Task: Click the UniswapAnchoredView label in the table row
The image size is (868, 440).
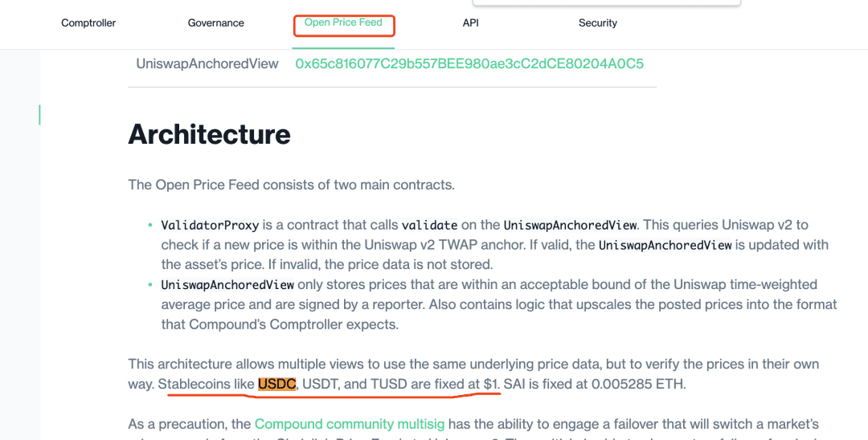Action: (207, 63)
